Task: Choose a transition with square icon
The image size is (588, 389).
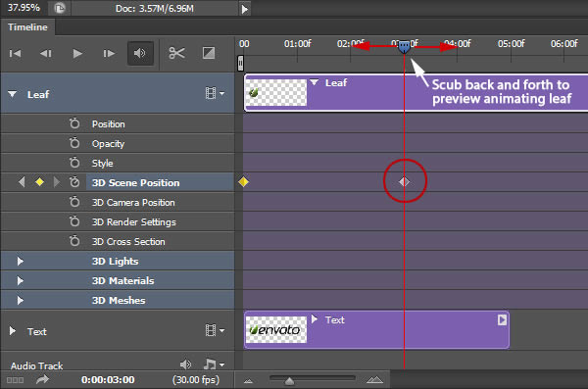Action: click(209, 53)
